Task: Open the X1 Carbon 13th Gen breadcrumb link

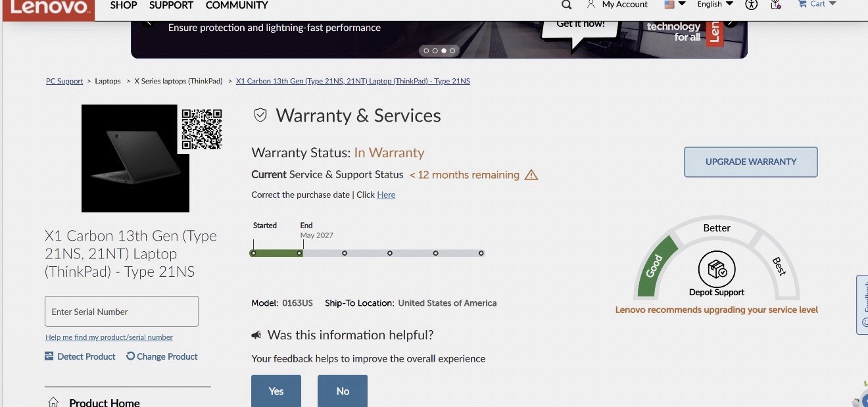Action: coord(353,82)
